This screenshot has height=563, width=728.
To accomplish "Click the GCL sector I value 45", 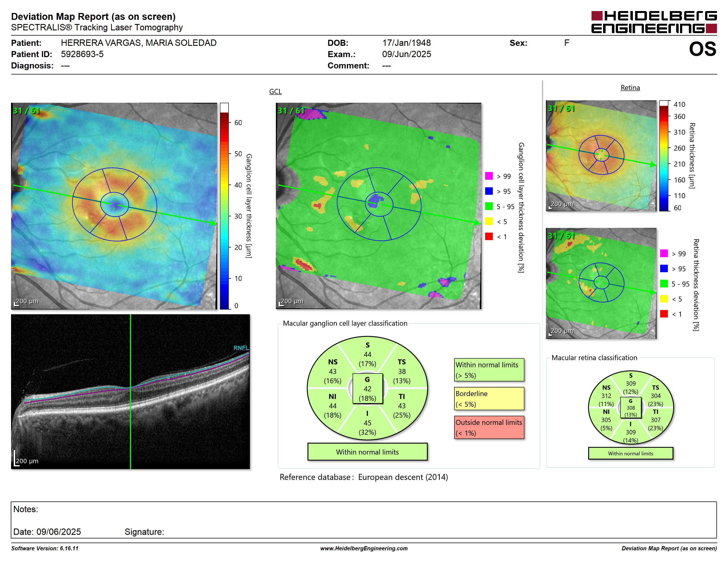I will click(x=367, y=423).
